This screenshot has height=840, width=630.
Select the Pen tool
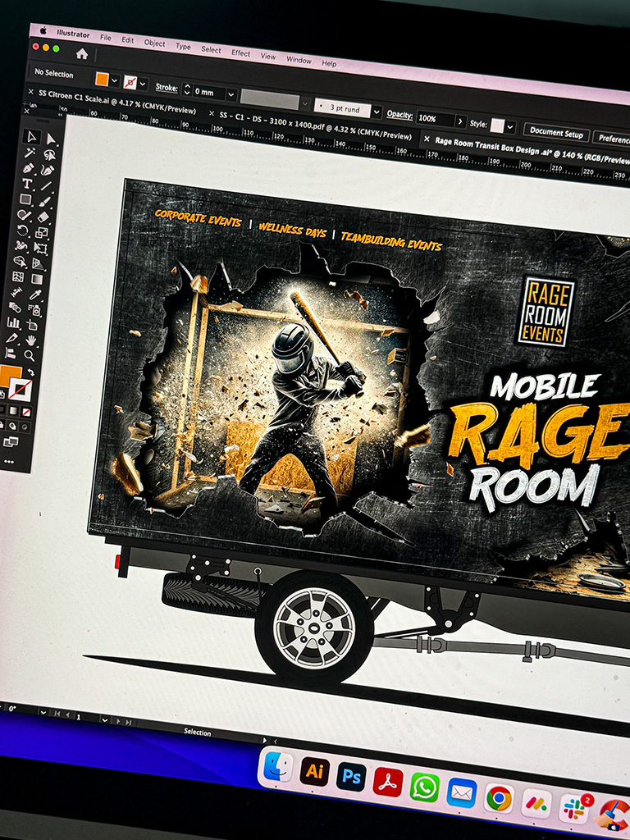[29, 168]
